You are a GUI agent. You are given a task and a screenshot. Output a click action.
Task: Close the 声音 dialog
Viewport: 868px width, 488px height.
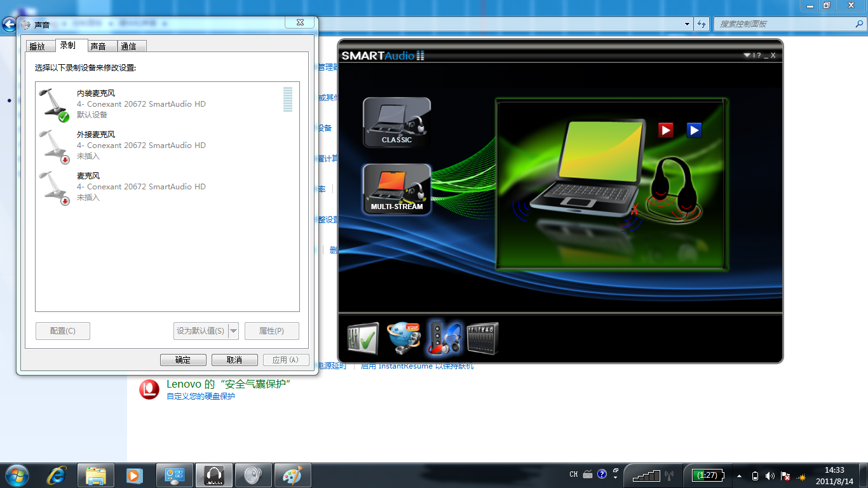pos(299,22)
